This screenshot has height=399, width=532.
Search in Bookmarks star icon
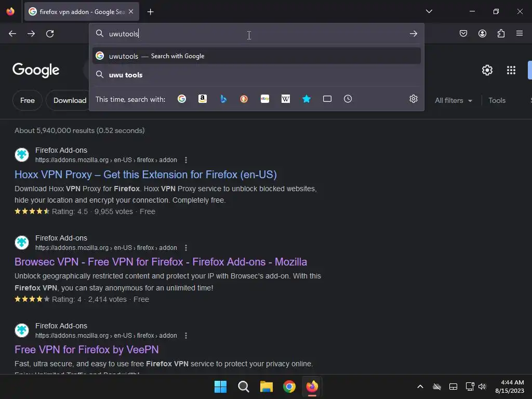[307, 99]
